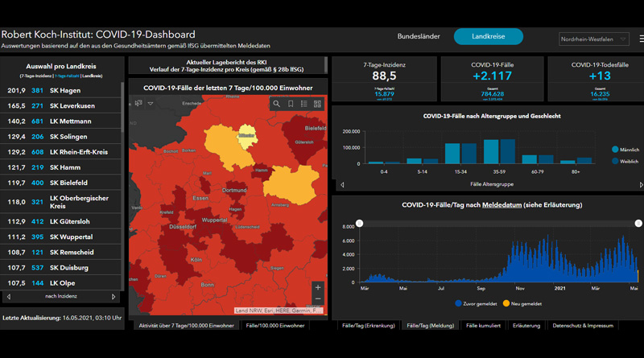Toggle the Weiblich legend series

(x=625, y=162)
